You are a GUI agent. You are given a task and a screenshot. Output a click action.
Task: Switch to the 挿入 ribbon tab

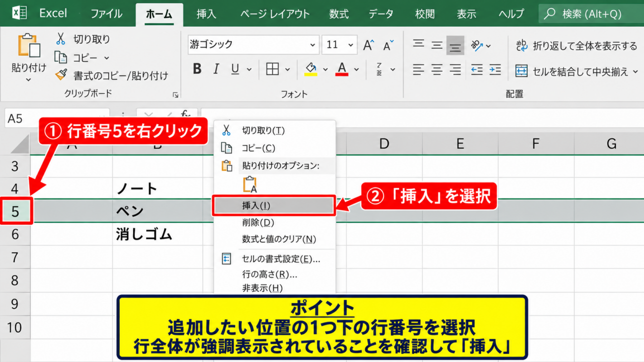[x=206, y=14]
